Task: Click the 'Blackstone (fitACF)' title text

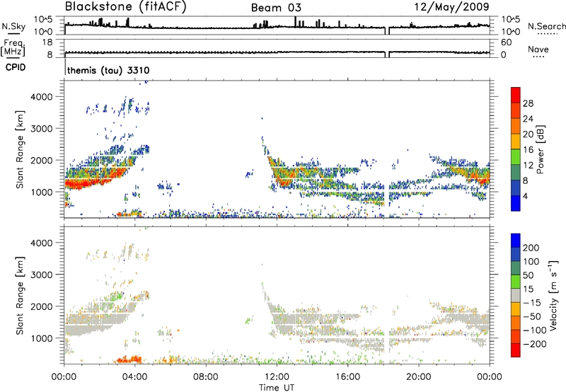Action: 125,6
